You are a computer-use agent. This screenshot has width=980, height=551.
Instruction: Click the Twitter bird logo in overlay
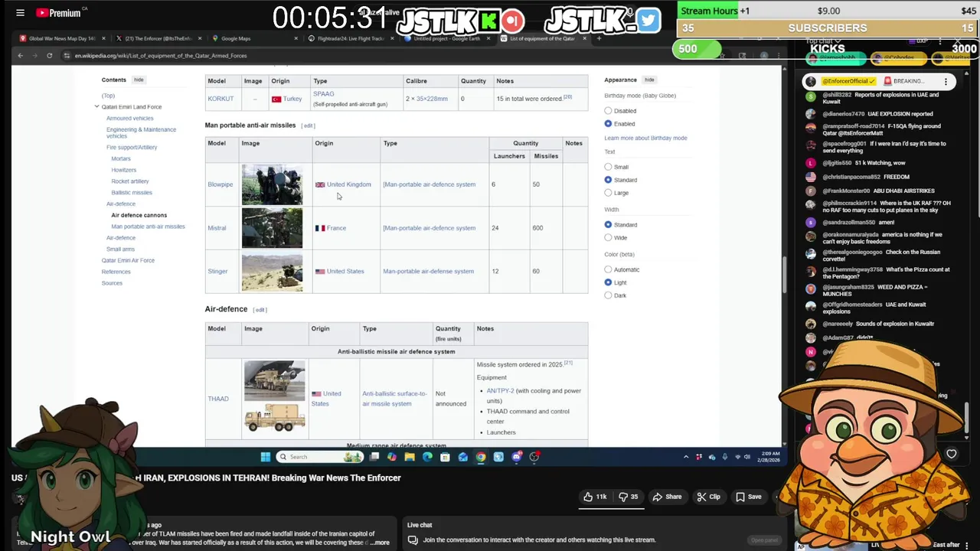point(648,21)
